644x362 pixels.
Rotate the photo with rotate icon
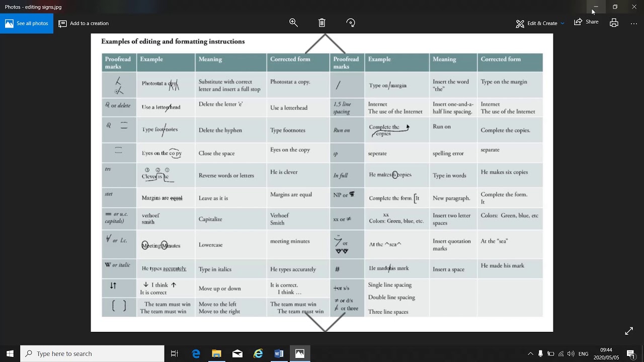[351, 23]
